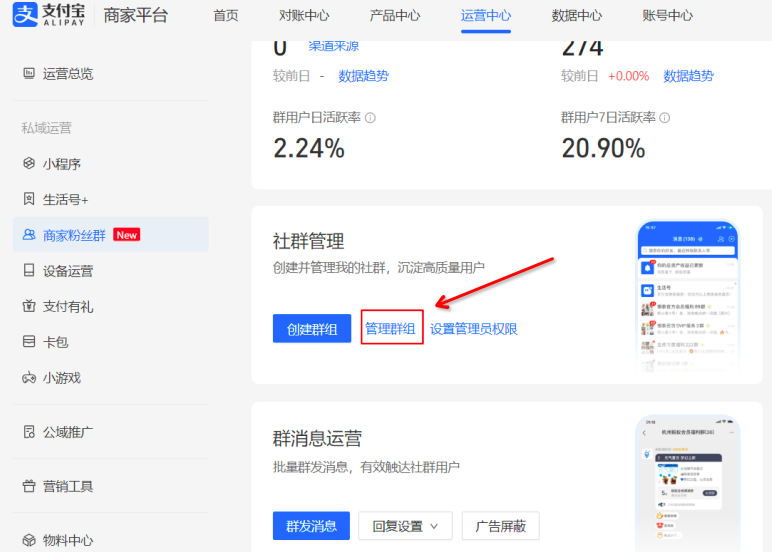
Task: Click info icon beside 群用户日活跃率
Action: 370,118
